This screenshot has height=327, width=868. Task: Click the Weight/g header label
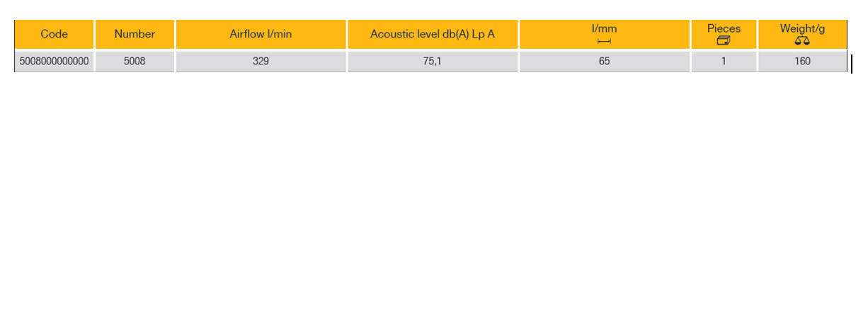[802, 29]
